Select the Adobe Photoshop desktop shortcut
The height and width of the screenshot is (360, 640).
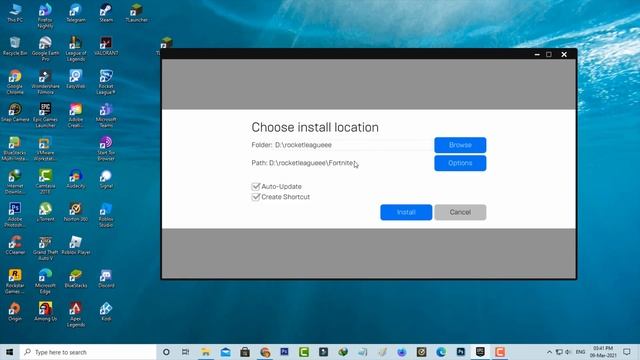click(15, 215)
